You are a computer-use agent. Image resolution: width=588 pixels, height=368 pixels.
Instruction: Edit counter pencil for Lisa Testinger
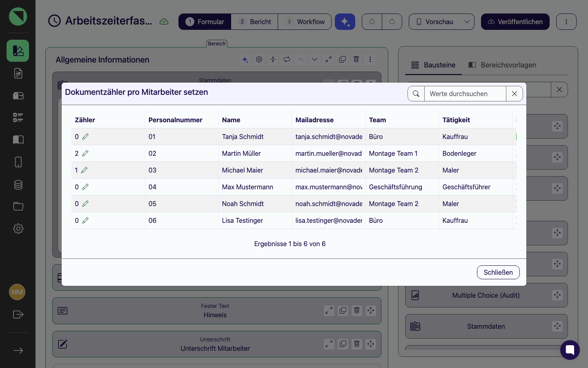click(x=85, y=220)
